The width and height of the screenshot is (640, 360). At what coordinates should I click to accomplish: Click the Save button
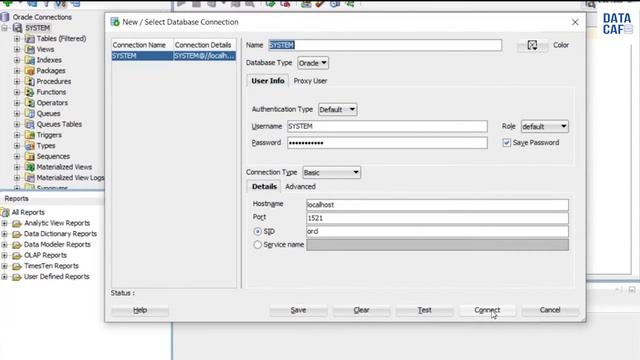coord(298,310)
